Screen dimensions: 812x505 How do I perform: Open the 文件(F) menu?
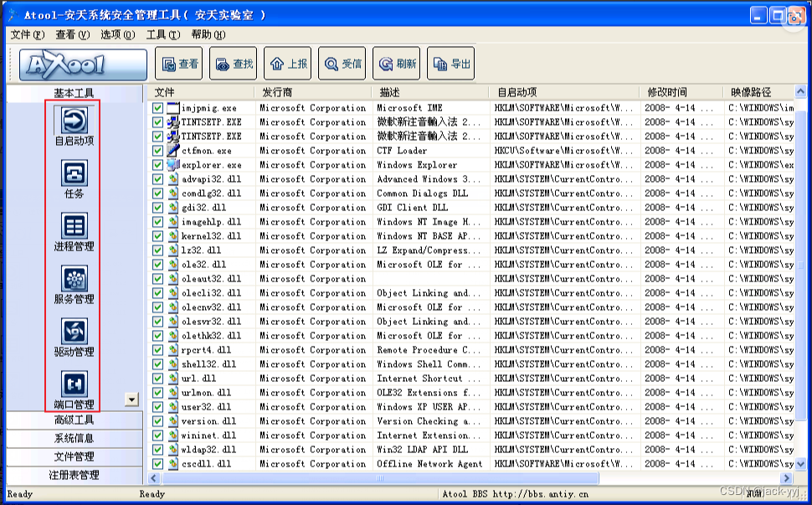28,34
